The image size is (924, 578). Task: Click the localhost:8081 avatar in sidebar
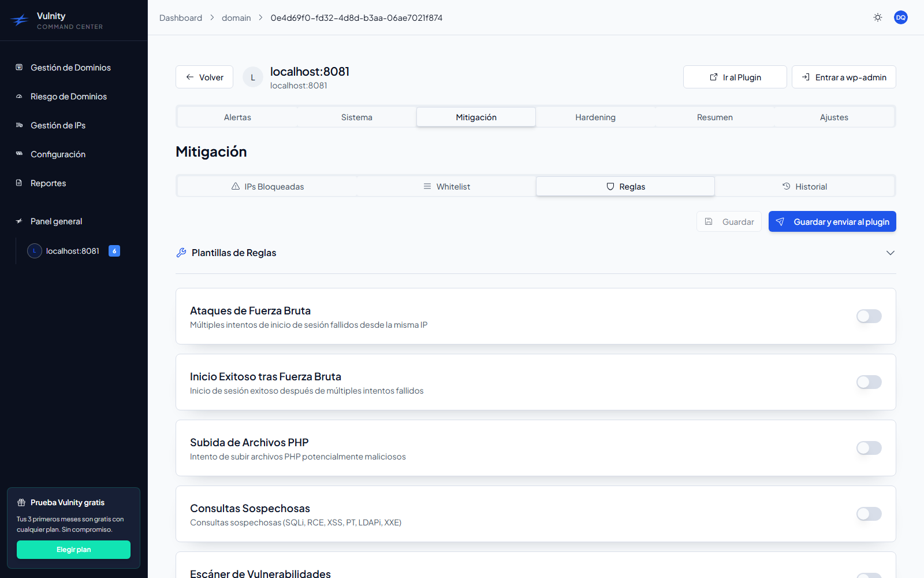[x=35, y=251]
